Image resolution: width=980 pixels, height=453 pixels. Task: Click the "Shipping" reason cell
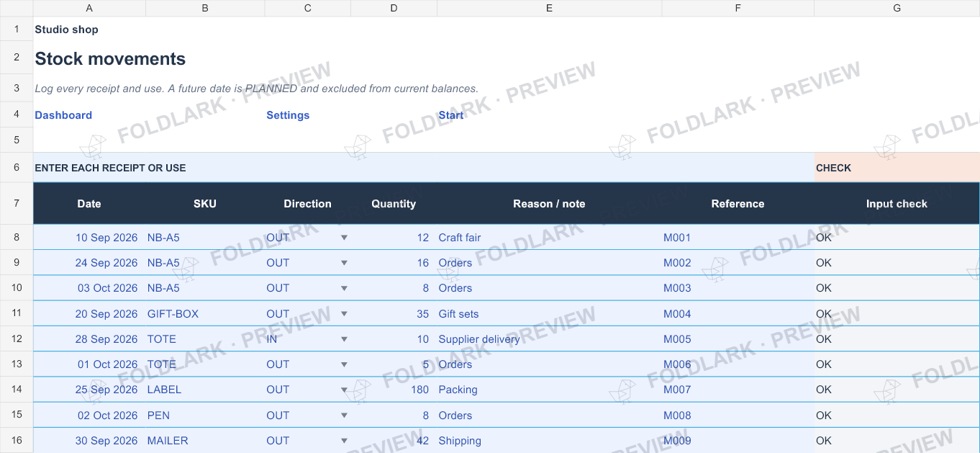(549, 441)
